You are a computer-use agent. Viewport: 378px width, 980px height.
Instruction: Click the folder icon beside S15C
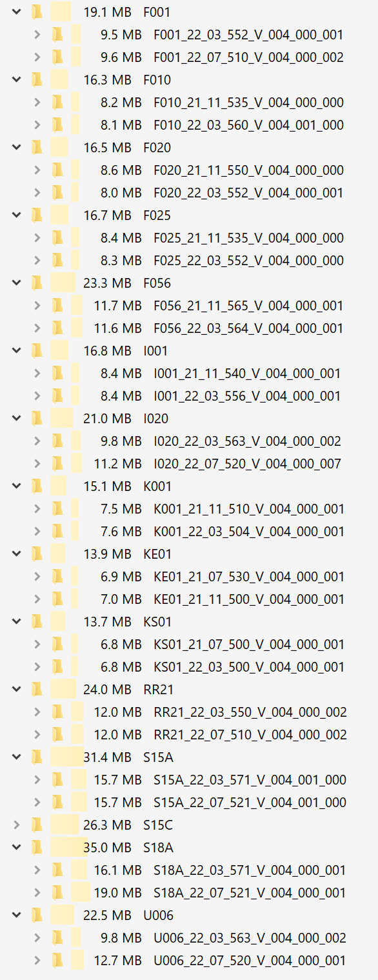(x=37, y=825)
